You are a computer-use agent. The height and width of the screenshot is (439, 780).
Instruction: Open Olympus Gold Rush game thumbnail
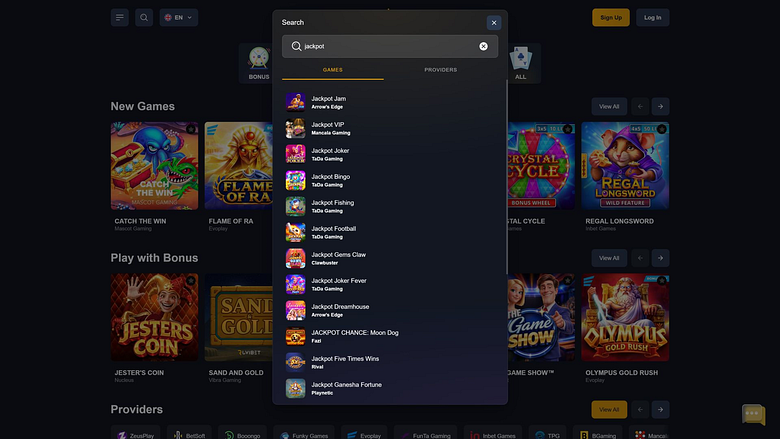click(x=625, y=317)
